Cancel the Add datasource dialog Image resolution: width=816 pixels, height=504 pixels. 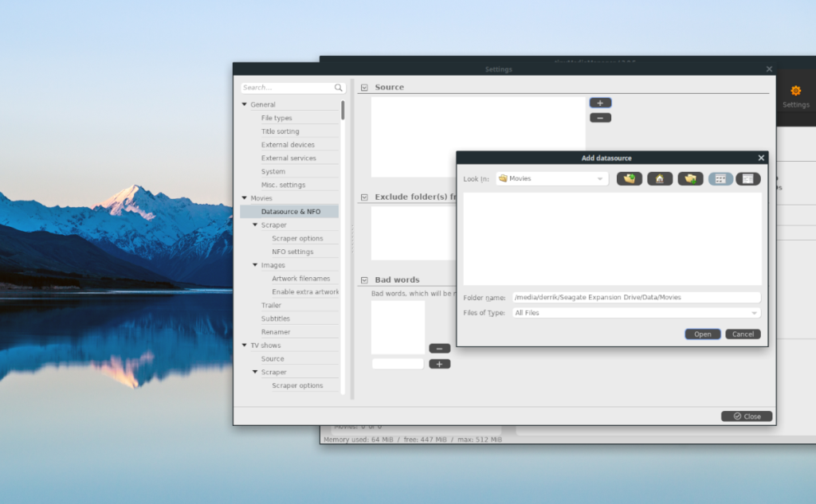tap(742, 334)
